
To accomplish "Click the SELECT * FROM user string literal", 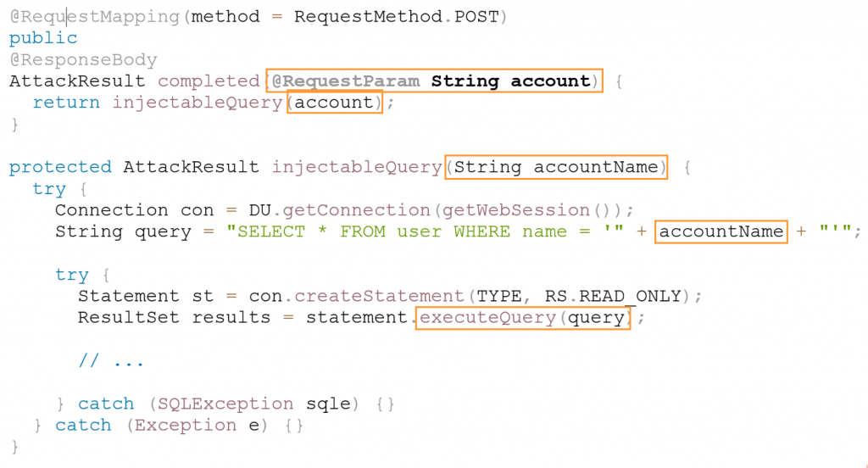I will [x=397, y=231].
